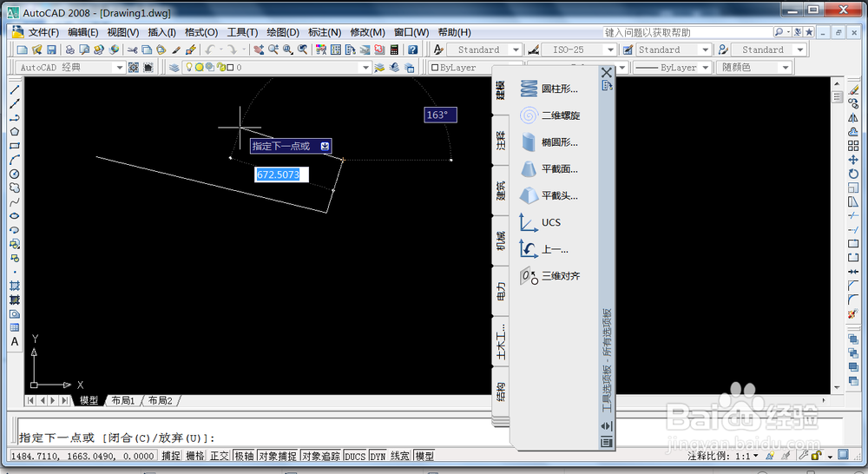868x474 pixels.
Task: Select the Polygon draw tool
Action: pyautogui.click(x=15, y=132)
